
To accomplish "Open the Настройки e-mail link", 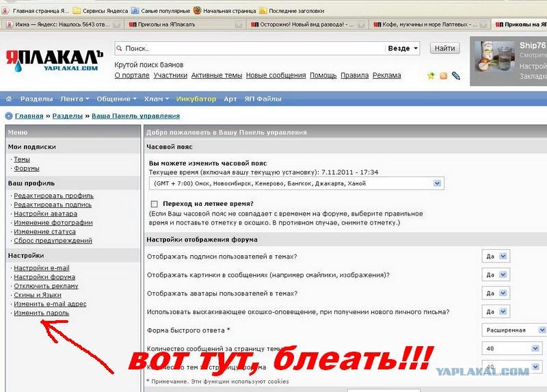I will pos(42,268).
